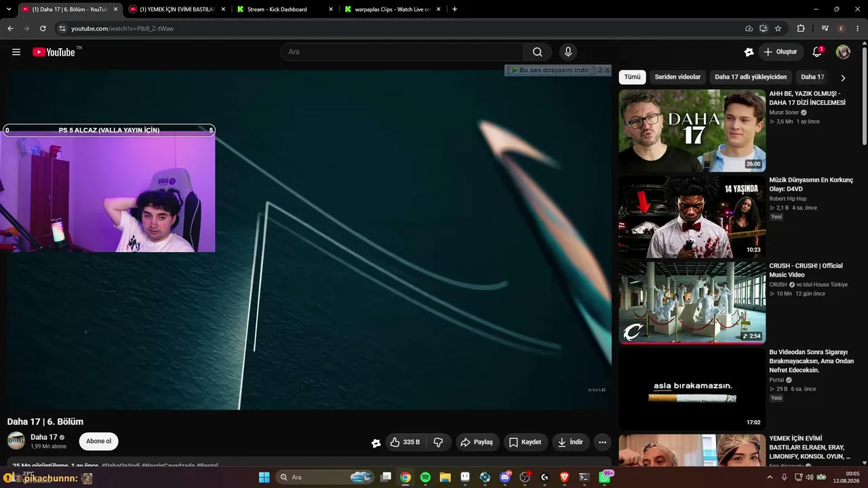Select the Tümü filter chip
This screenshot has width=868, height=488.
pyautogui.click(x=632, y=77)
